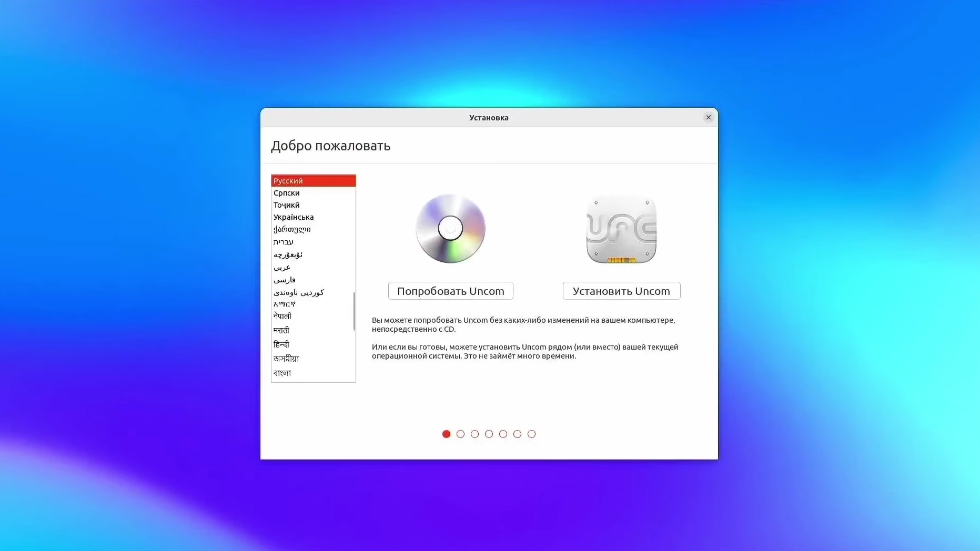Click the fifth step progress dot
The height and width of the screenshot is (551, 980).
[x=503, y=434]
